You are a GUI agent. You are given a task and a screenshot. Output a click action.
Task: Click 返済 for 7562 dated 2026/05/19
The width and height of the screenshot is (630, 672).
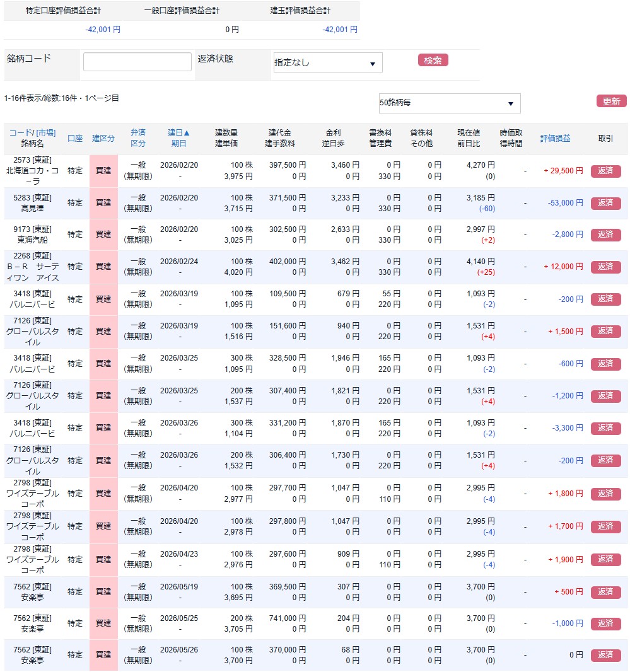tap(605, 591)
